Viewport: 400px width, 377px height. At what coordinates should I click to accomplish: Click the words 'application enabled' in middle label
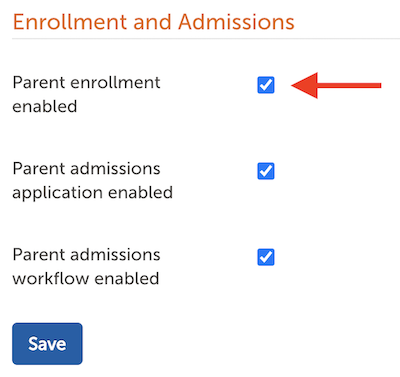[93, 193]
